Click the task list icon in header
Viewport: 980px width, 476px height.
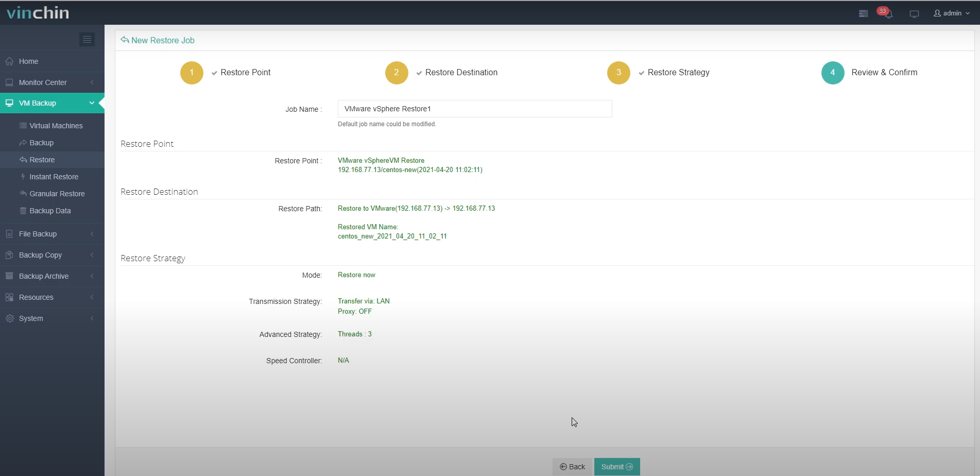[x=863, y=14]
